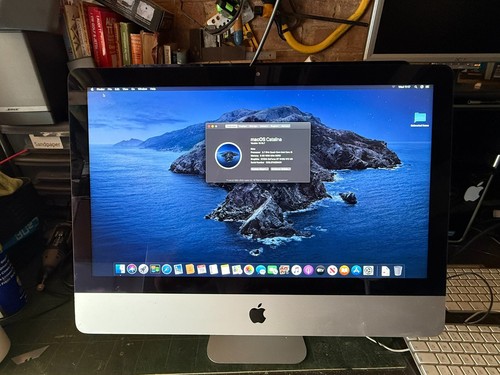Open Maps icon in dock
The height and width of the screenshot is (375, 500).
coord(237,269)
